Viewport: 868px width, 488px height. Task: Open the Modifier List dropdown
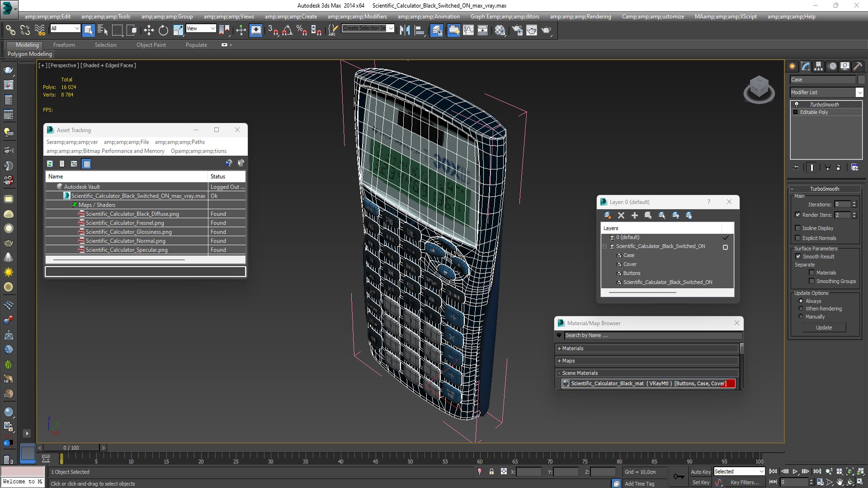tap(826, 92)
